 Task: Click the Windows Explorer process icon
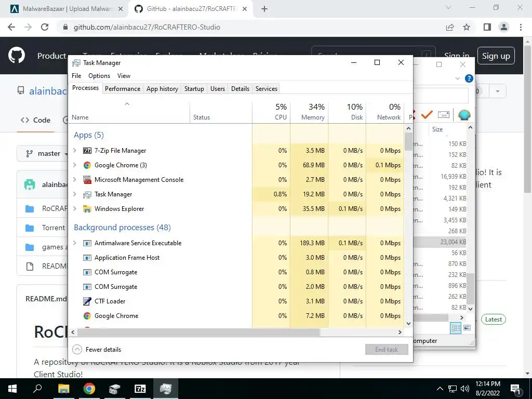tap(87, 209)
